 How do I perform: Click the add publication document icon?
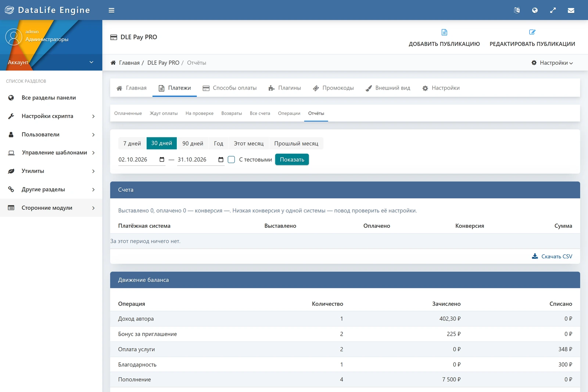point(444,32)
